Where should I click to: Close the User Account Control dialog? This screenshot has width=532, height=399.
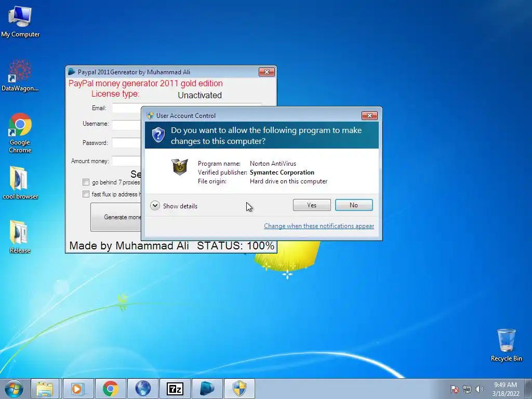pos(369,116)
